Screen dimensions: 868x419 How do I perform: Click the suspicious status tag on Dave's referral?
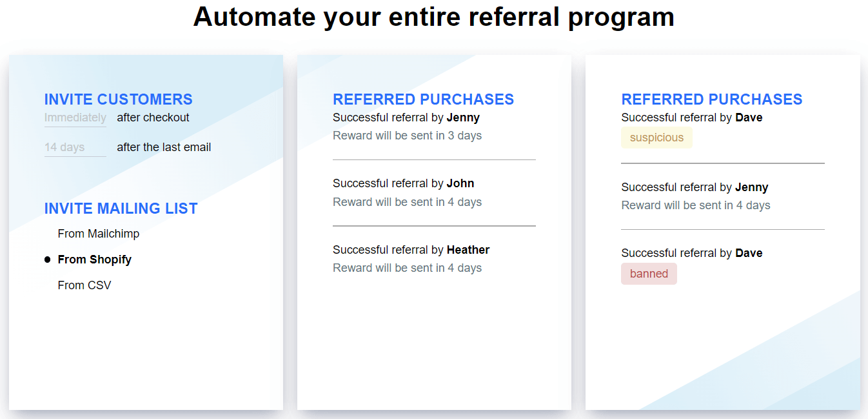(656, 137)
